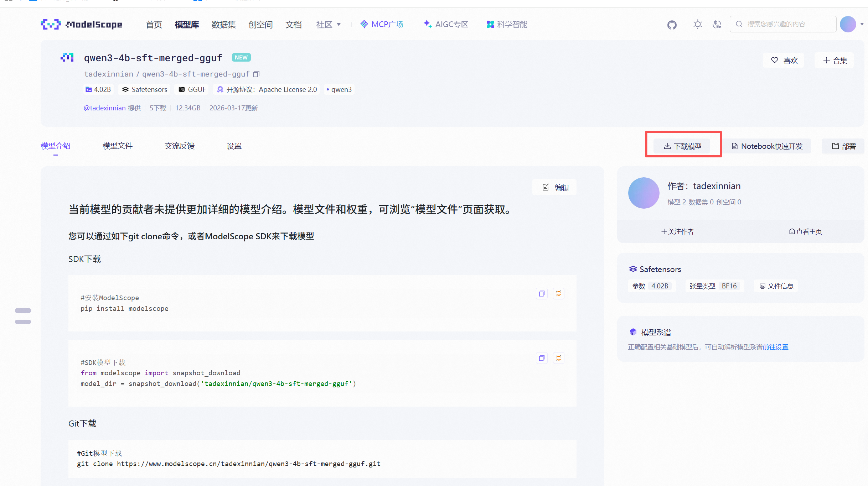
Task: Like the model with the heart button
Action: click(x=784, y=61)
